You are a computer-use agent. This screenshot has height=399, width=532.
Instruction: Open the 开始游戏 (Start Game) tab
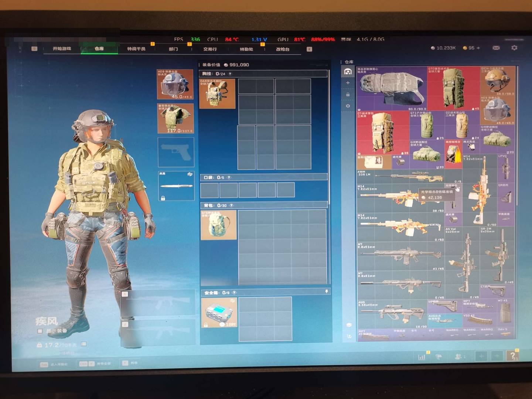click(62, 49)
